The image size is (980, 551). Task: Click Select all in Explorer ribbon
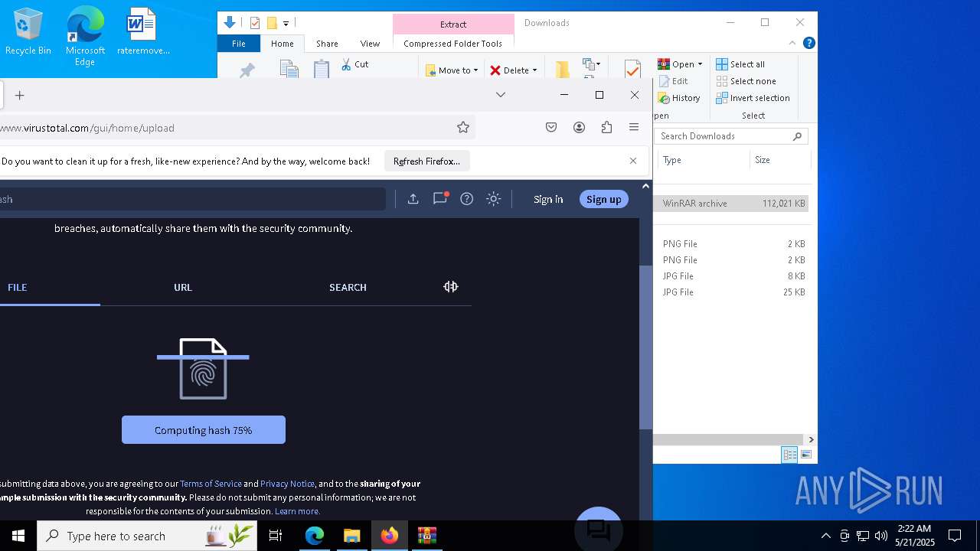click(x=740, y=64)
